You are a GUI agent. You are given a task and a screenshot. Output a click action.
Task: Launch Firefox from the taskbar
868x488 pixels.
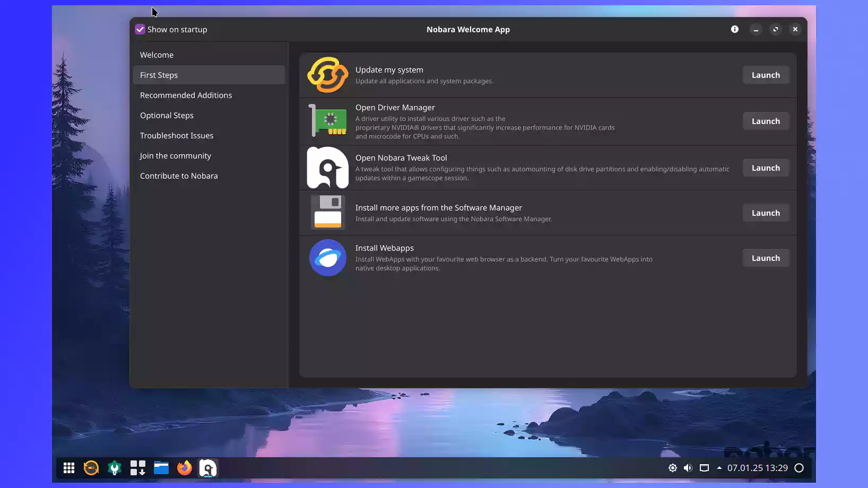coord(185,468)
